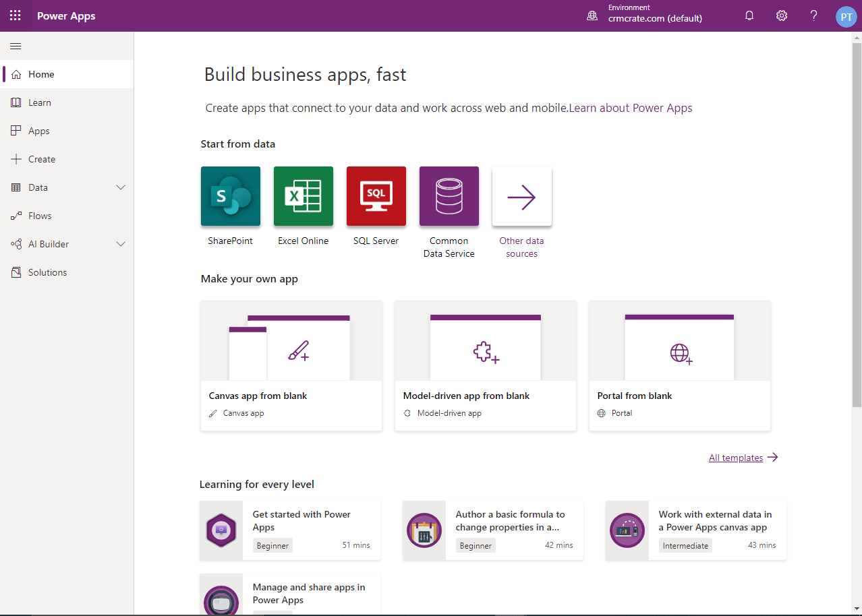Image resolution: width=862 pixels, height=616 pixels.
Task: Open the help question mark
Action: click(x=814, y=16)
